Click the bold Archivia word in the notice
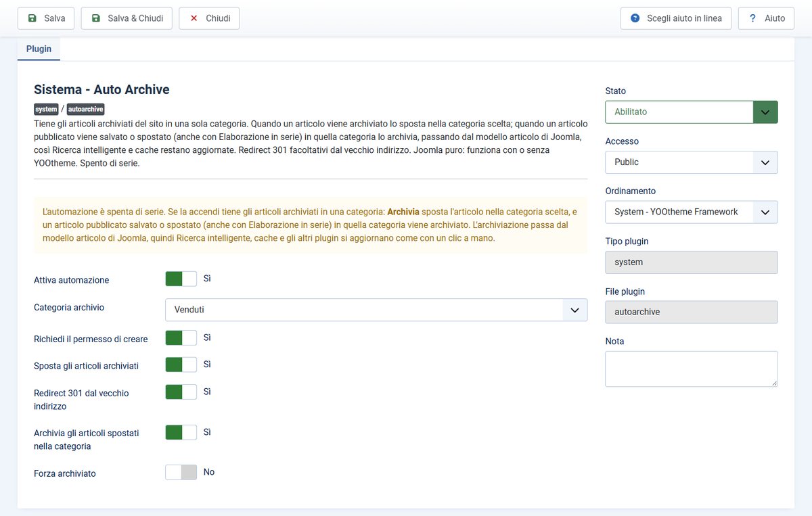 pos(403,212)
